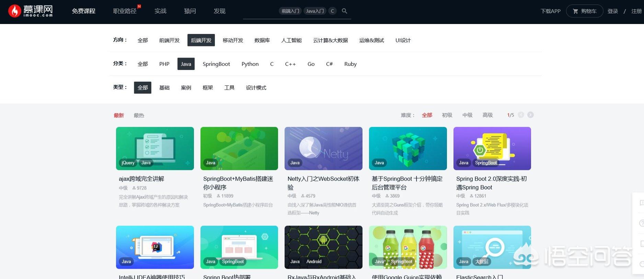Image resolution: width=644 pixels, height=279 pixels.
Task: Select 云计算&大数据 direction filter
Action: pyautogui.click(x=330, y=40)
